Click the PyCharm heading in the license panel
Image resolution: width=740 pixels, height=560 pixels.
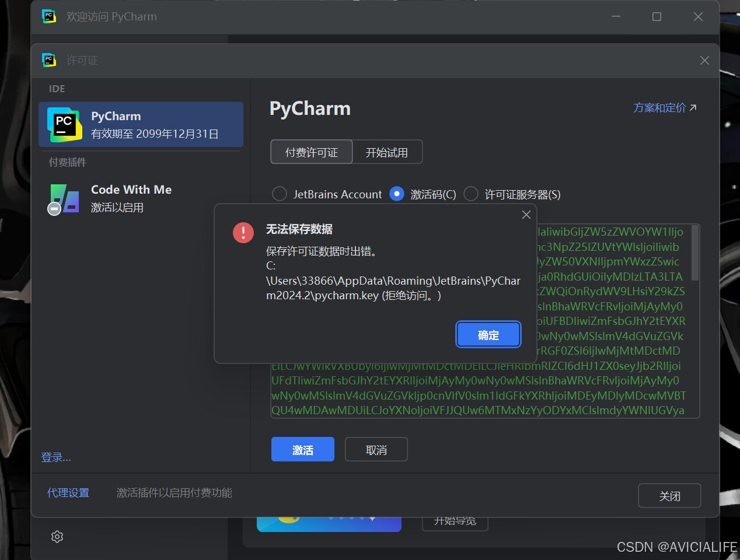(x=310, y=108)
